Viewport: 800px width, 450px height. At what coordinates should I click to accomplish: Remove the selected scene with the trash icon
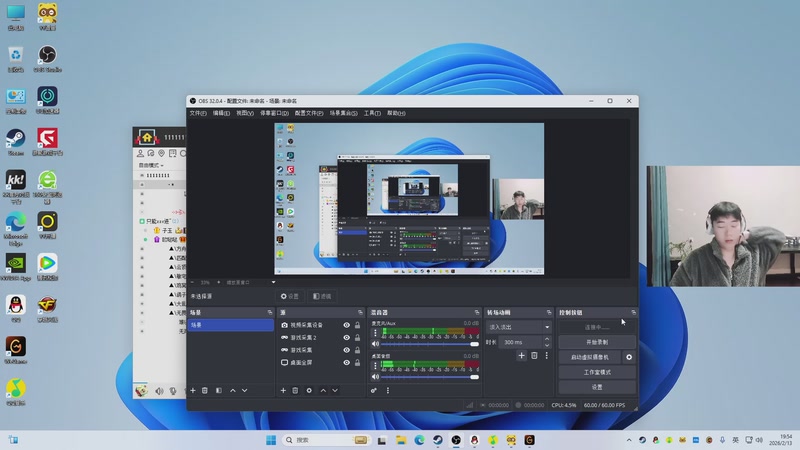[205, 390]
